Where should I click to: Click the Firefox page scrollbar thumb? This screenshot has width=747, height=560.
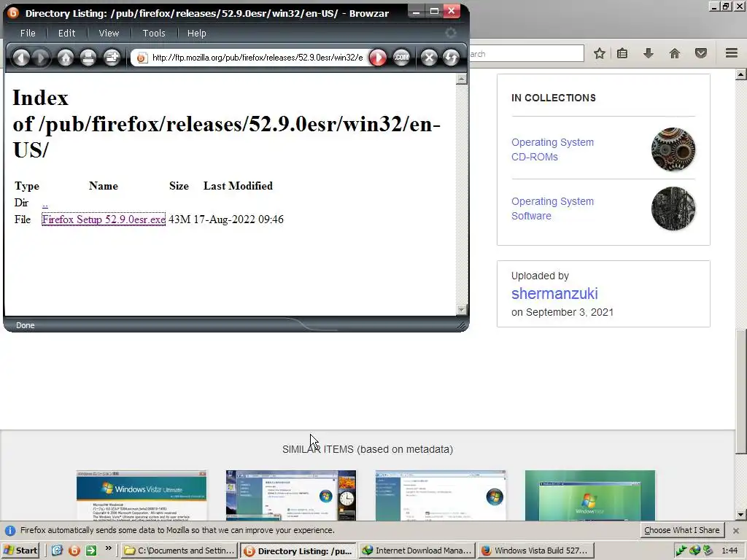tap(741, 392)
